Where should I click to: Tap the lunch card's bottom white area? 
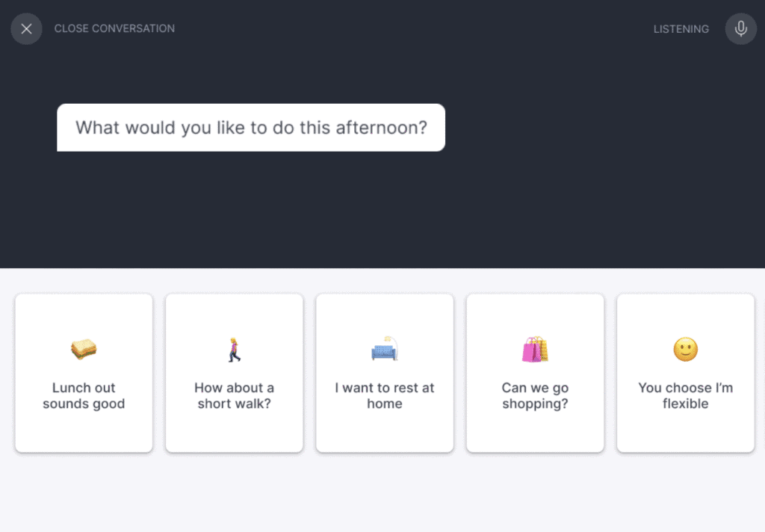[x=84, y=433]
